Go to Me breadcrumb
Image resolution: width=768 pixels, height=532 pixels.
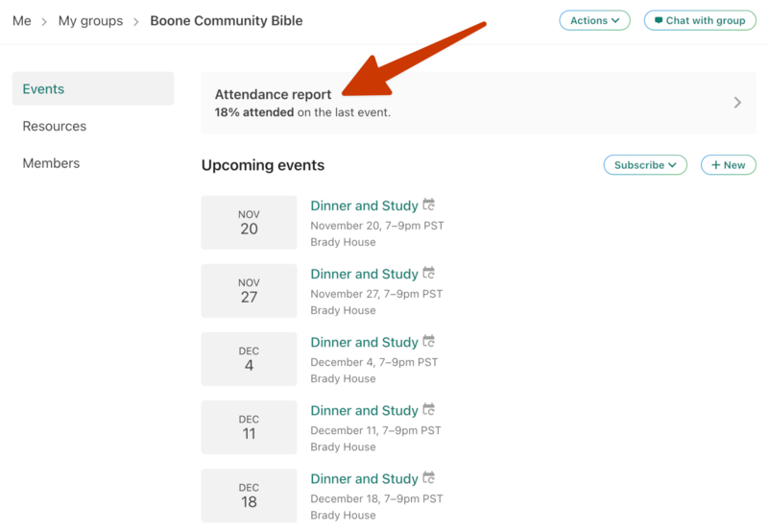point(21,20)
